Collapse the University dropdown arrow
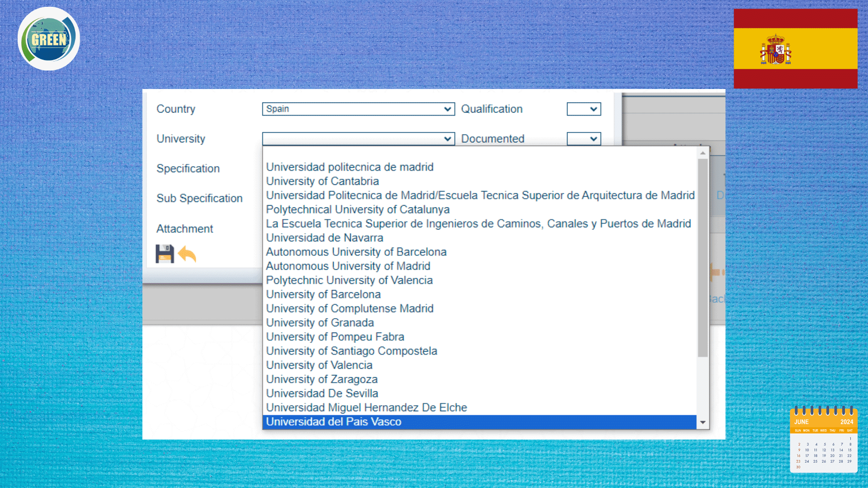 click(x=448, y=139)
